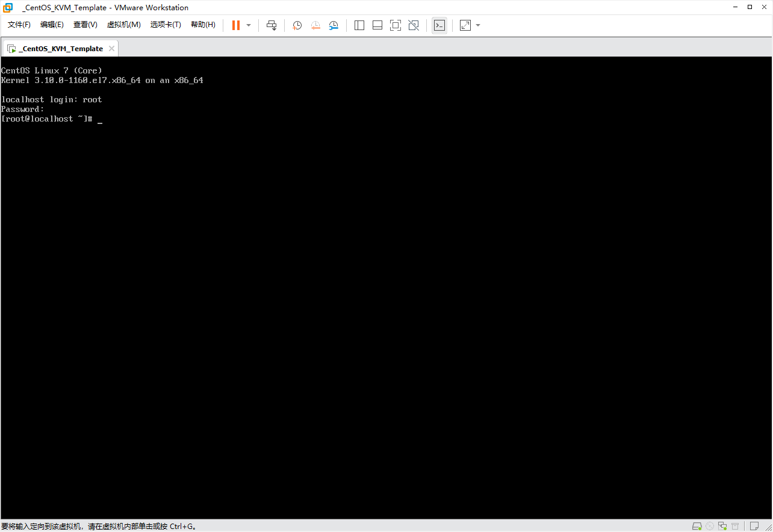The height and width of the screenshot is (532, 773).
Task: Click the stretch guest display icon
Action: [465, 25]
